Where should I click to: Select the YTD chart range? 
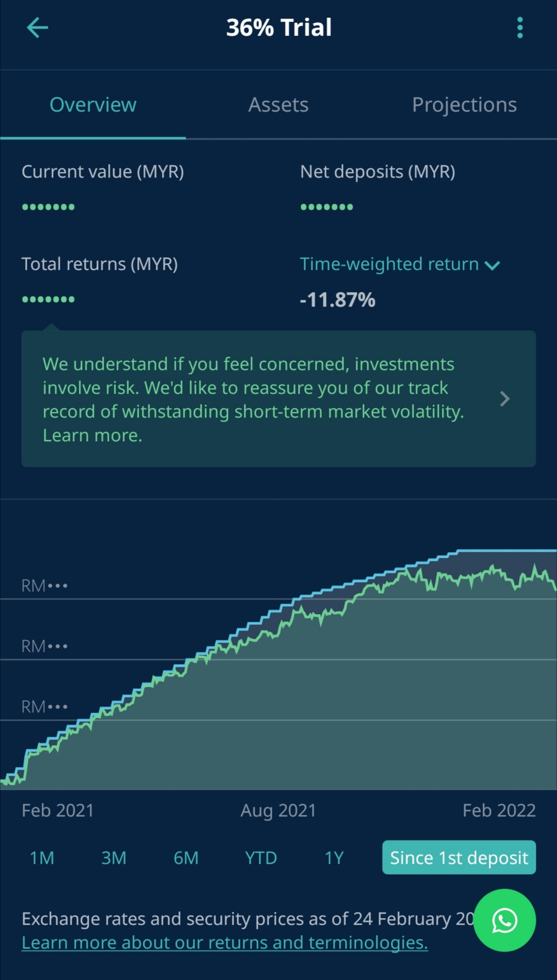[x=261, y=858]
